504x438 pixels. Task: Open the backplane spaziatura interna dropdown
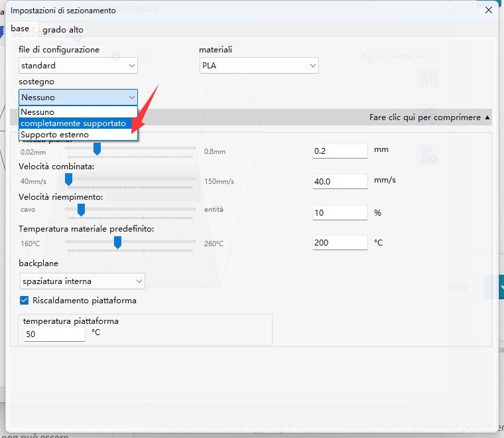(x=82, y=281)
